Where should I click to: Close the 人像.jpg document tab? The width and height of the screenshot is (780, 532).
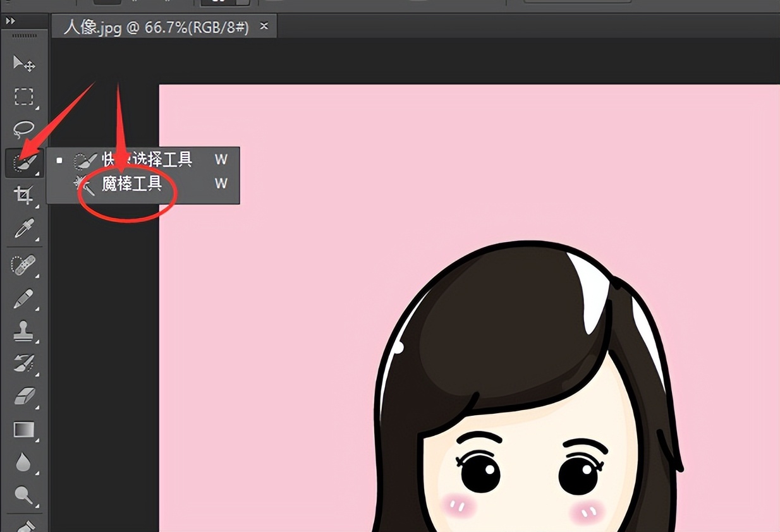point(264,26)
